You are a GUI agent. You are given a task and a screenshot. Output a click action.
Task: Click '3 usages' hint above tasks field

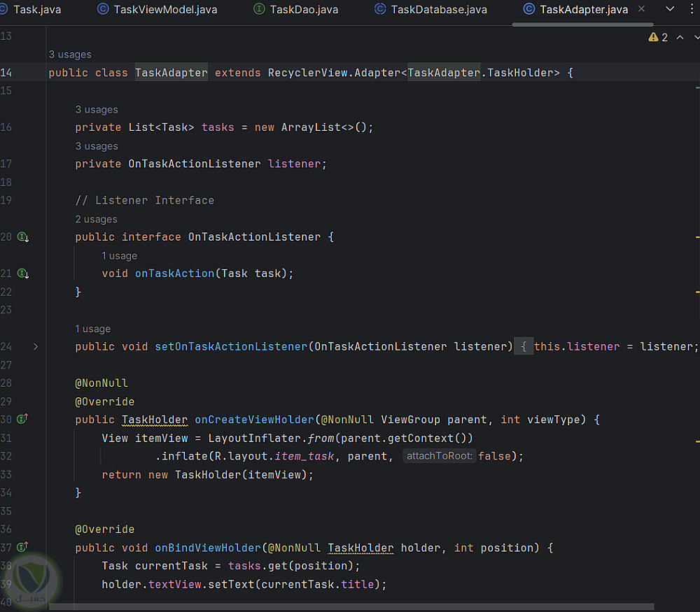pyautogui.click(x=97, y=110)
